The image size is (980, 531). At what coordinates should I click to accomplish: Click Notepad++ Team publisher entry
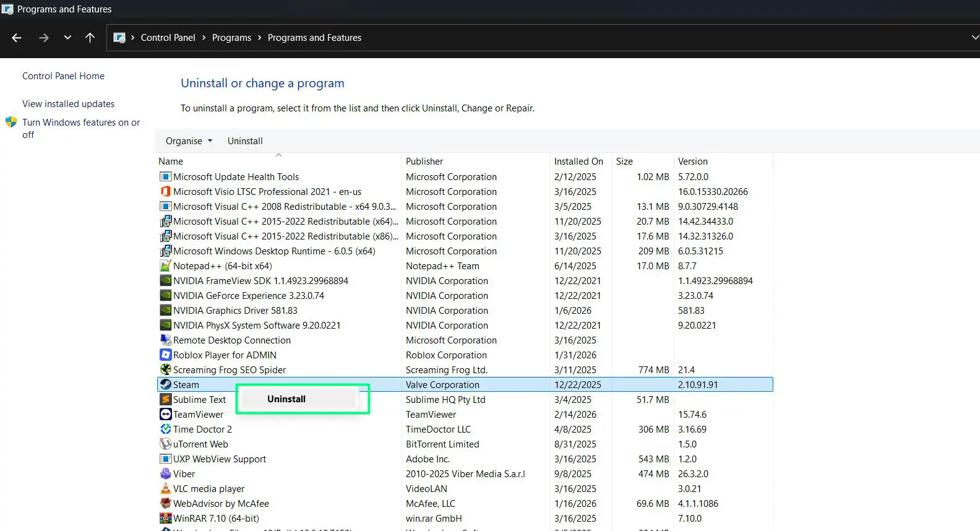point(442,265)
